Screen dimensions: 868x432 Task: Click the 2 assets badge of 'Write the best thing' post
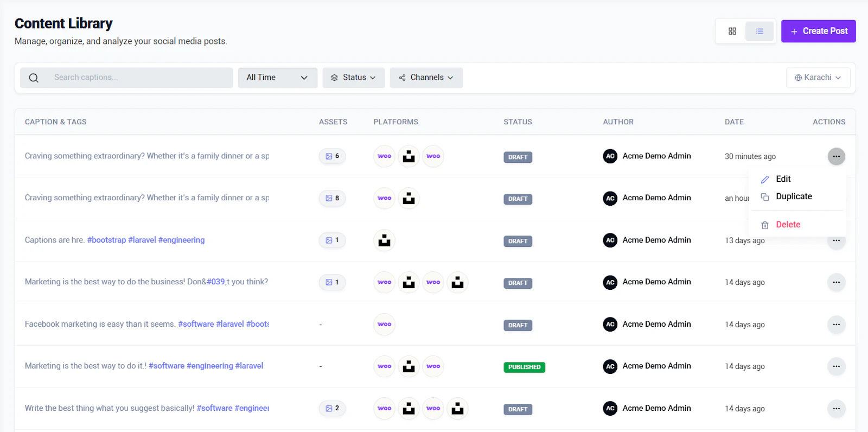point(332,409)
